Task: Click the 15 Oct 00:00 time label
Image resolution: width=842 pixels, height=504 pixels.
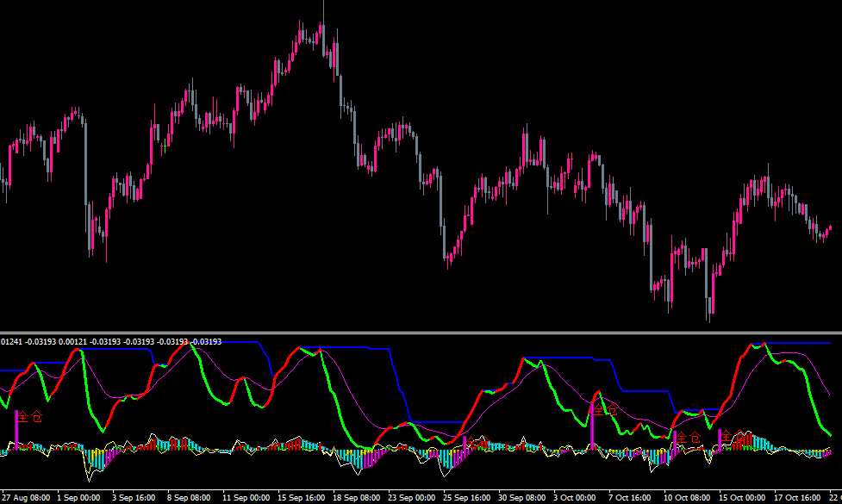Action: coord(744,498)
